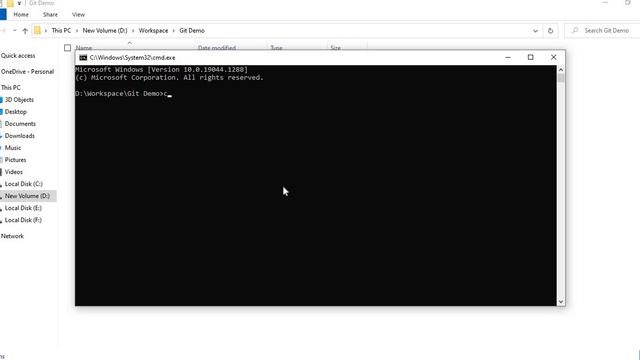Viewport: 640px width, 360px height.
Task: Click the command prompt line D:\Workspace\Git Demo>
Action: click(x=121, y=93)
